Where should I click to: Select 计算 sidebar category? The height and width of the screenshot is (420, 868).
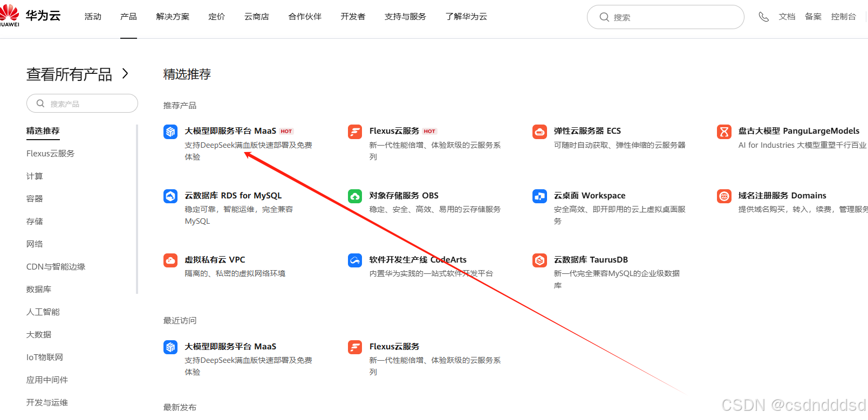[35, 176]
